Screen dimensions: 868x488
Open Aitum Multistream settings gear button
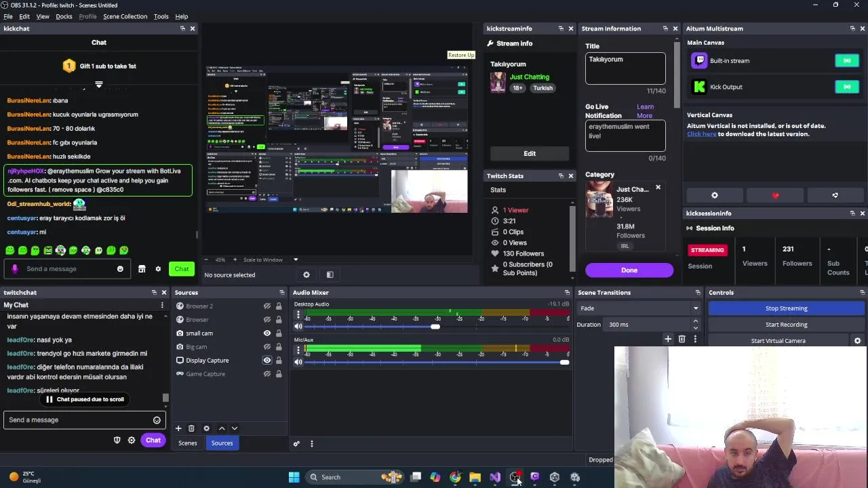pyautogui.click(x=715, y=195)
